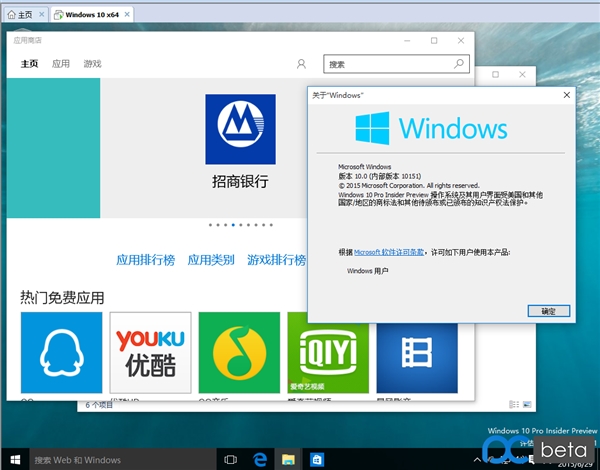Click the 招商银行 featured banner

pyautogui.click(x=240, y=142)
